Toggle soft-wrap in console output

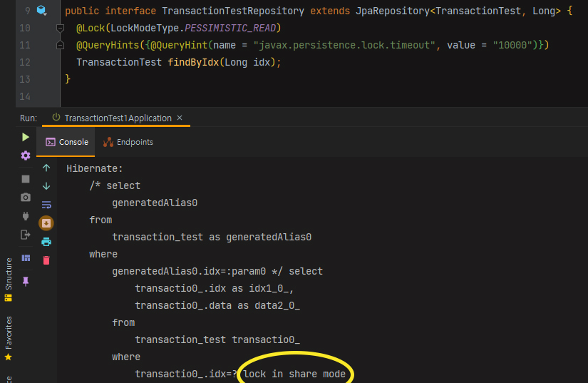tap(46, 205)
